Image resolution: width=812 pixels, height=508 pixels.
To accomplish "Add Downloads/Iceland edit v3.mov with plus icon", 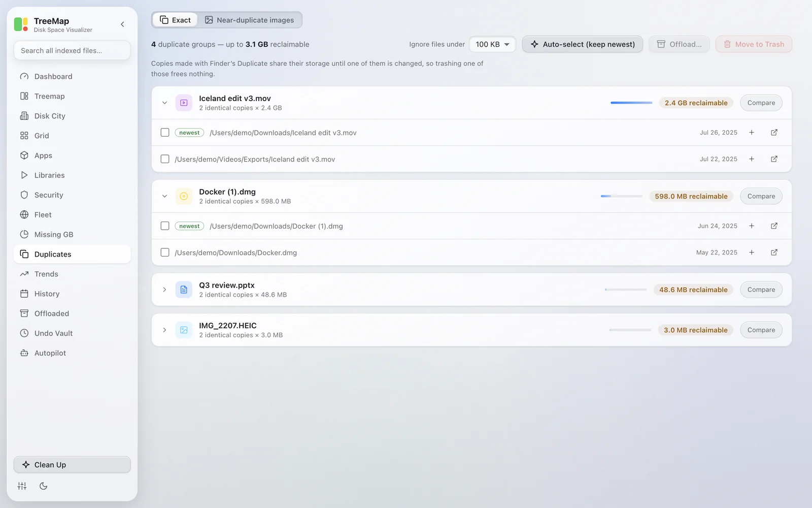I will (x=752, y=133).
